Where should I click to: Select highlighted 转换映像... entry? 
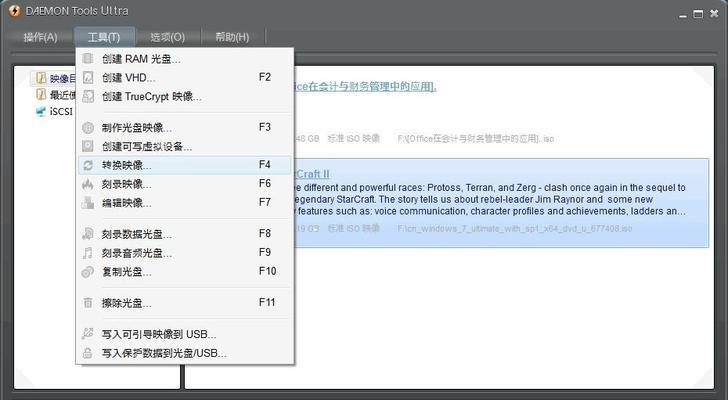click(185, 165)
